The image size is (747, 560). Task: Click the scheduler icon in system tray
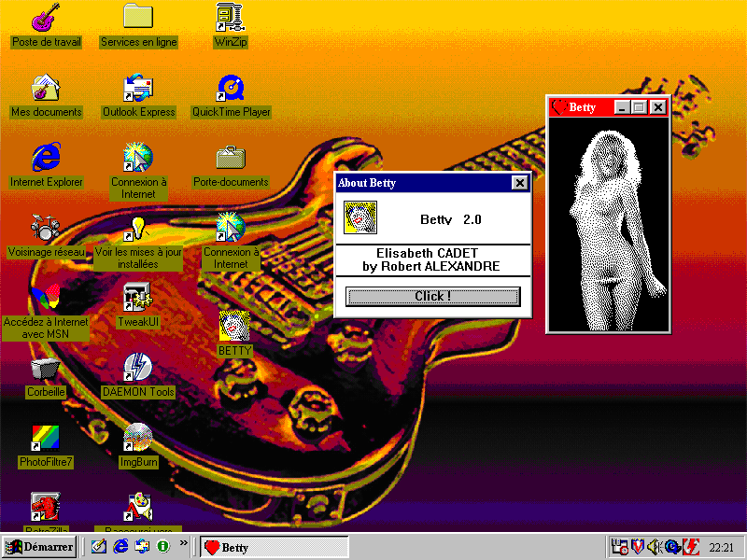(620, 547)
